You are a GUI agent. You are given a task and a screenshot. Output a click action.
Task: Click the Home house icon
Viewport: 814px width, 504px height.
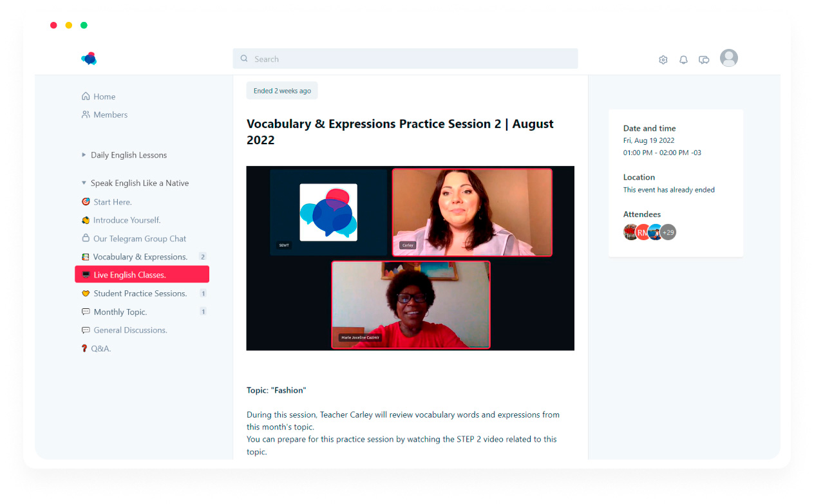click(x=86, y=97)
